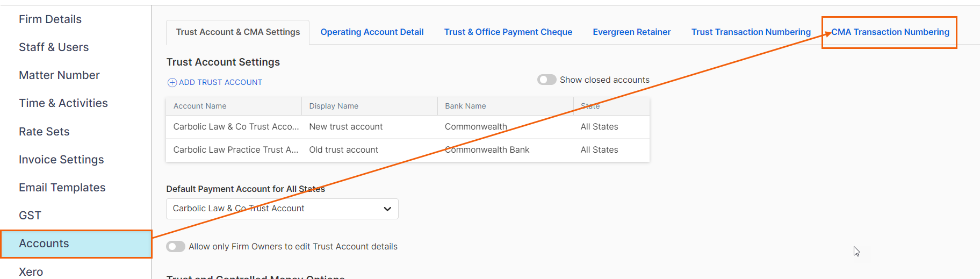Sort by the Bank Name column header
This screenshot has width=980, height=279.
(465, 106)
